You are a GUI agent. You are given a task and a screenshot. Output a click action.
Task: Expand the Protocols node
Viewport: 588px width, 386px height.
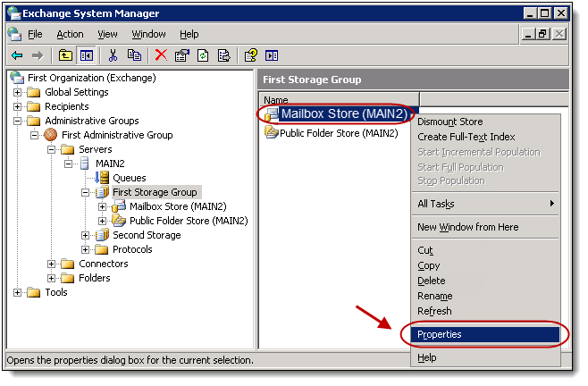86,249
